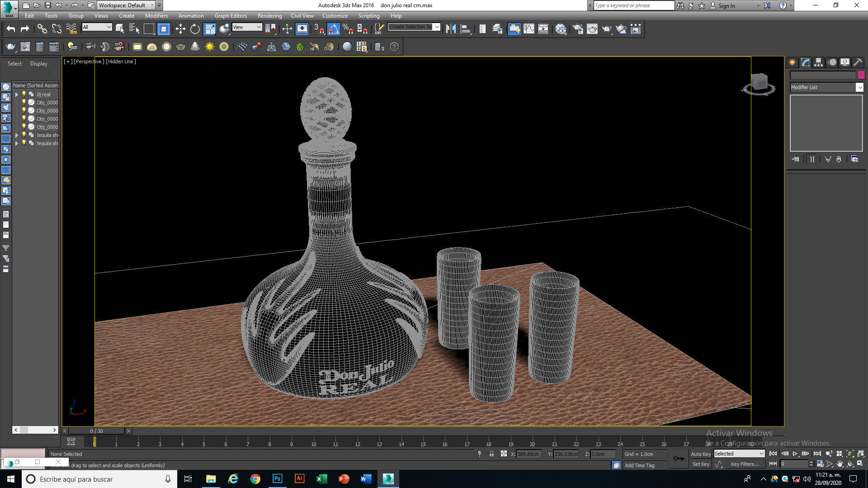
Task: Open the Modifiers menu
Action: [156, 15]
